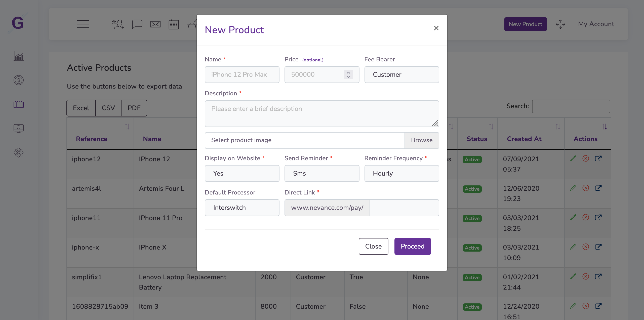Screen dimensions: 644x320
Task: Edit the IPhone 12 product row
Action: 574,158
